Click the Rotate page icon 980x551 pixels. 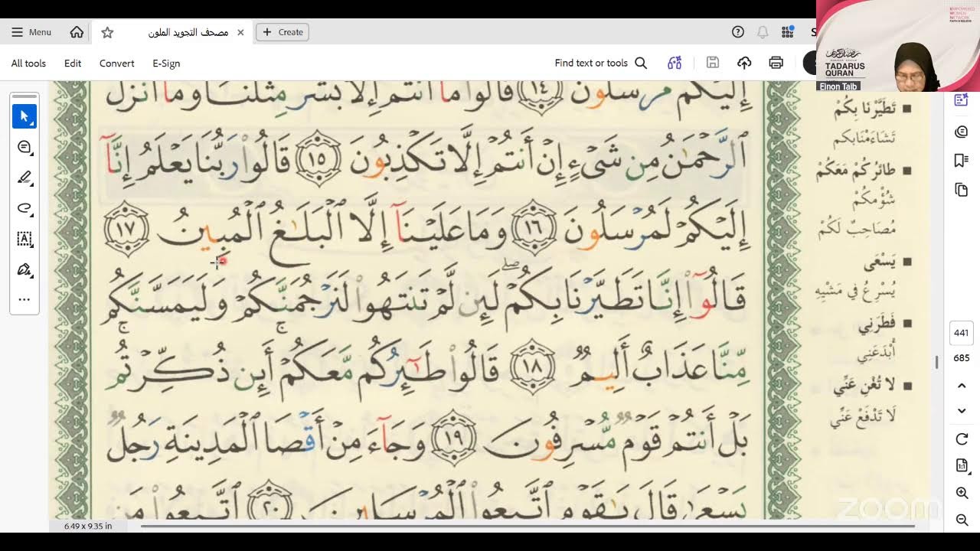[962, 439]
